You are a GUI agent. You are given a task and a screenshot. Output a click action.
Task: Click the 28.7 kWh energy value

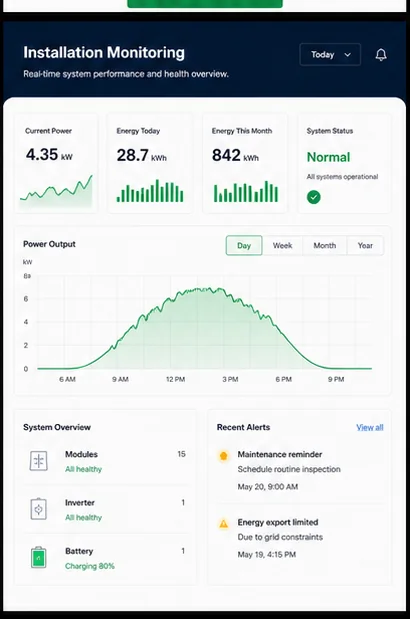(142, 155)
